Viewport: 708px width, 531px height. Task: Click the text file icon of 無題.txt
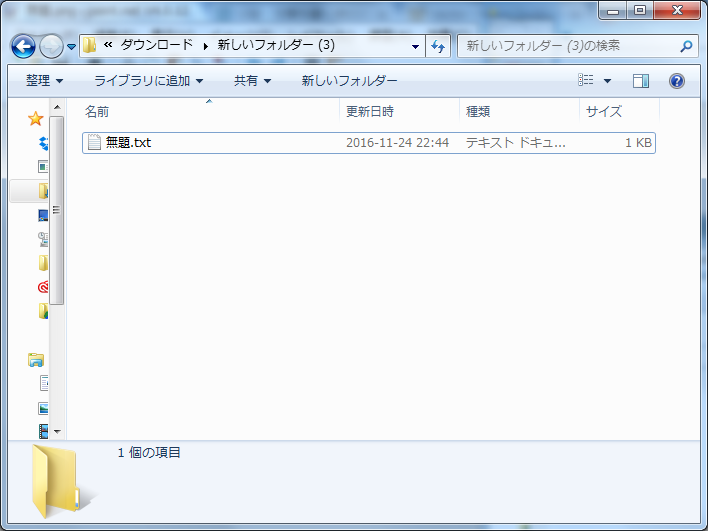pyautogui.click(x=94, y=142)
